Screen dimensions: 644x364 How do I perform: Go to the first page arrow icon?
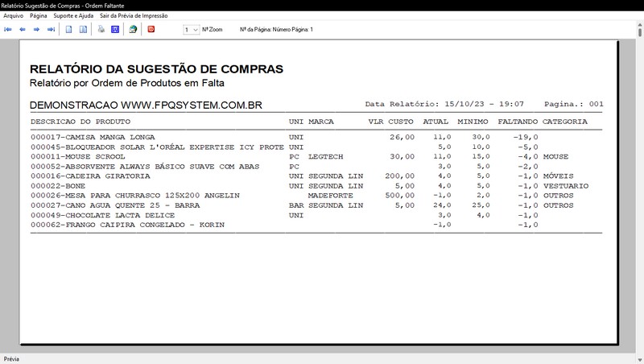tap(8, 30)
